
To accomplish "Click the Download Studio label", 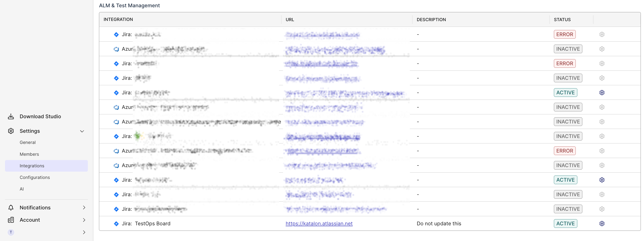I will pos(40,117).
